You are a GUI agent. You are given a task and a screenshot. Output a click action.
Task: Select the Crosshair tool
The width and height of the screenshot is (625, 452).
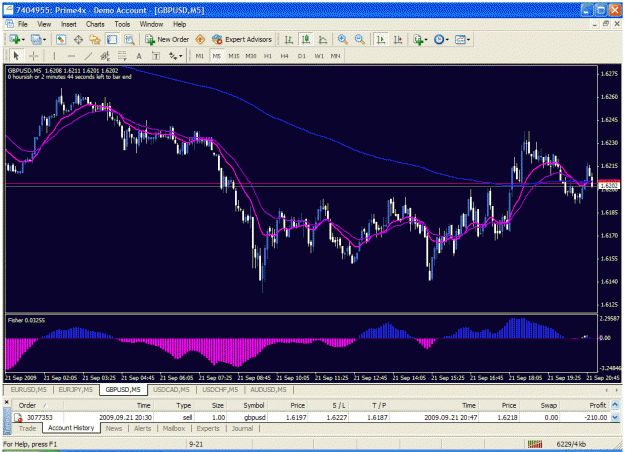point(34,56)
